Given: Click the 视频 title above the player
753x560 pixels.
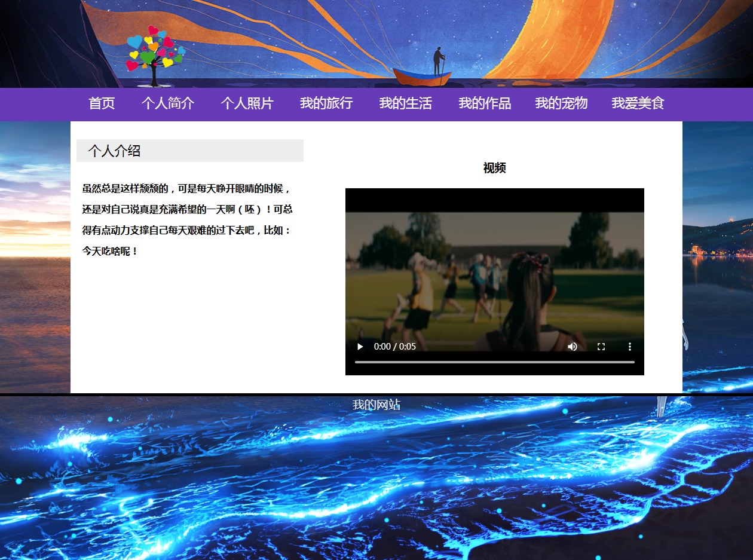Looking at the screenshot, I should coord(494,168).
